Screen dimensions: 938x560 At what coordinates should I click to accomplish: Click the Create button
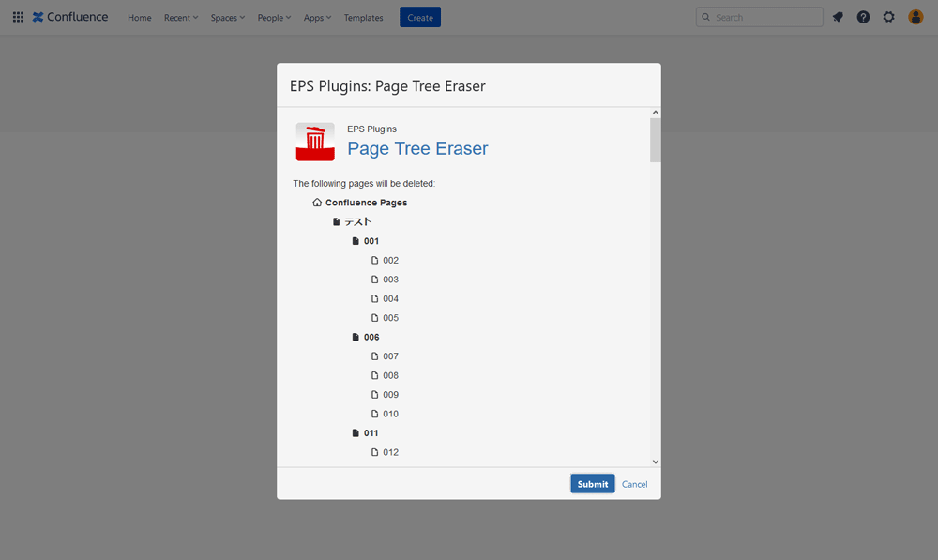pos(420,17)
